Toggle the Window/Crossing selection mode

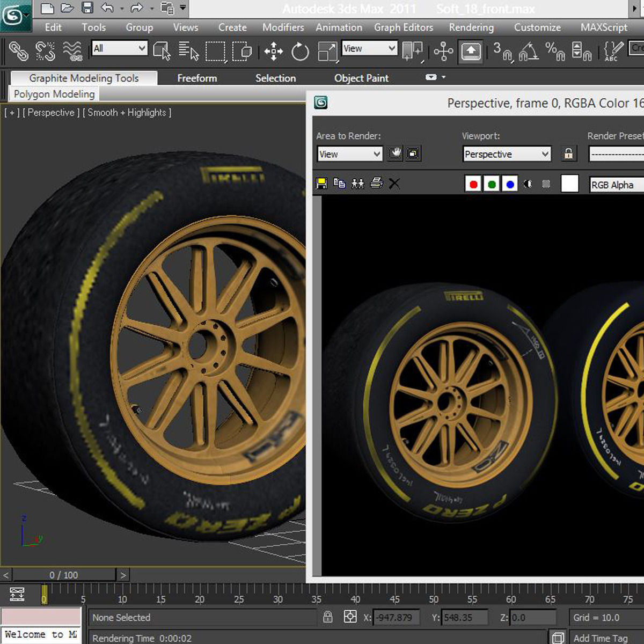pos(242,52)
